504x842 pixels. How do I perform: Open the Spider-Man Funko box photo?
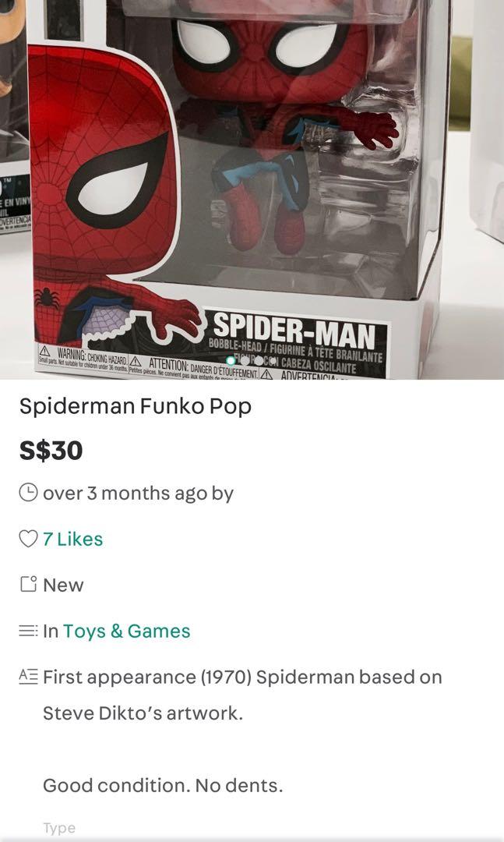click(252, 189)
